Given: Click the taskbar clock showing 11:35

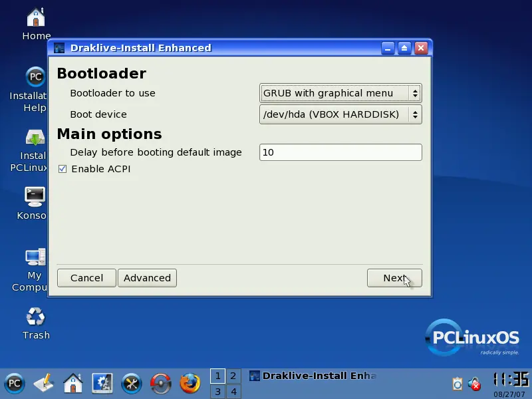Looking at the screenshot, I should tap(511, 380).
